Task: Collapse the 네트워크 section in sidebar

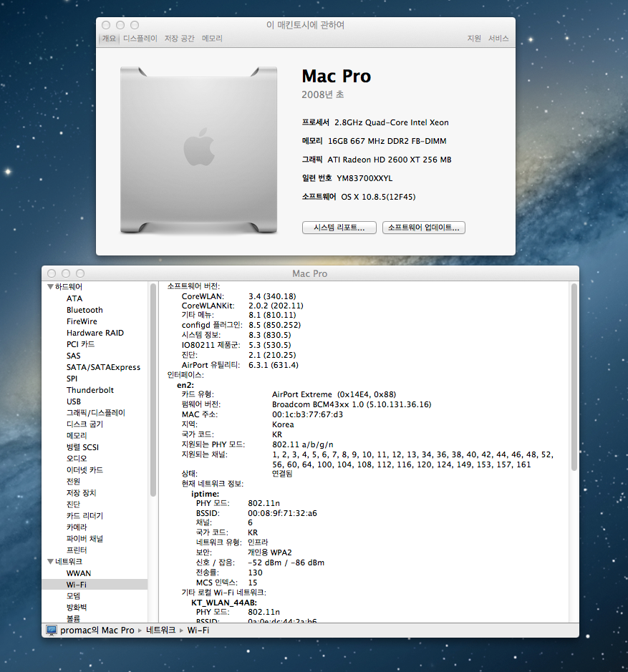Action: coord(50,562)
